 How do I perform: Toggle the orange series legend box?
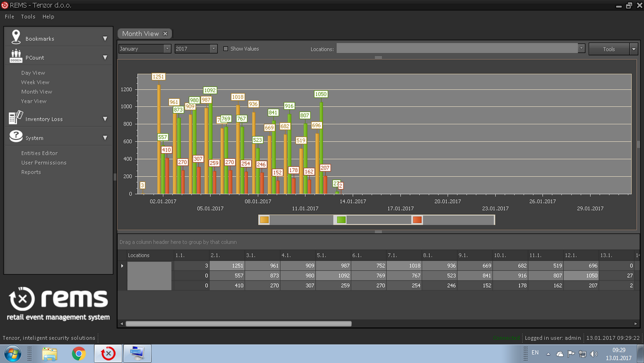(x=264, y=220)
